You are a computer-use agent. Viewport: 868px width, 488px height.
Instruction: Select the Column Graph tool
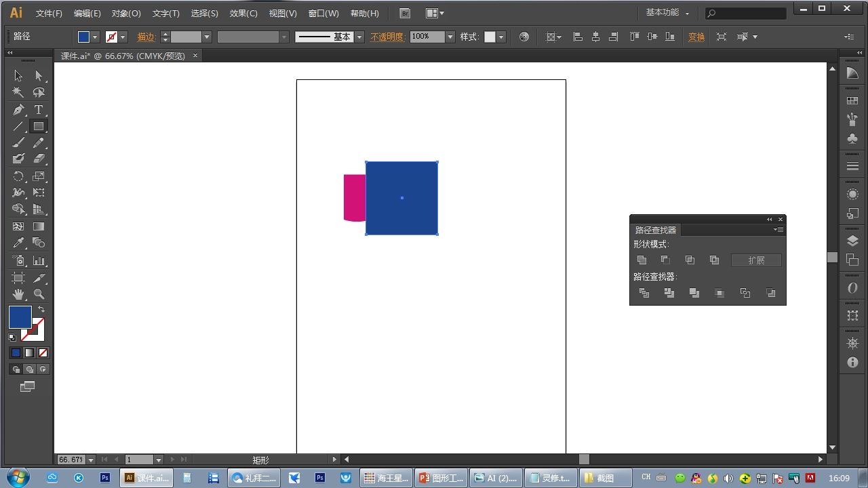click(x=39, y=261)
